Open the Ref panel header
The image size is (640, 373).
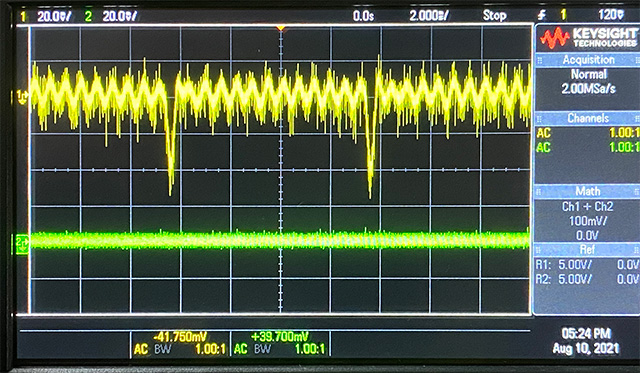click(x=588, y=249)
